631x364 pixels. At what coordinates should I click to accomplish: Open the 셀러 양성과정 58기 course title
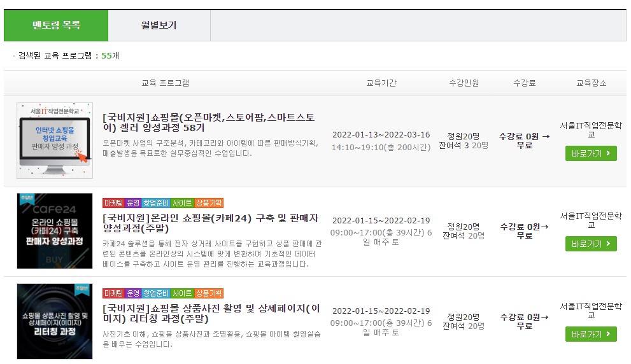pos(208,123)
